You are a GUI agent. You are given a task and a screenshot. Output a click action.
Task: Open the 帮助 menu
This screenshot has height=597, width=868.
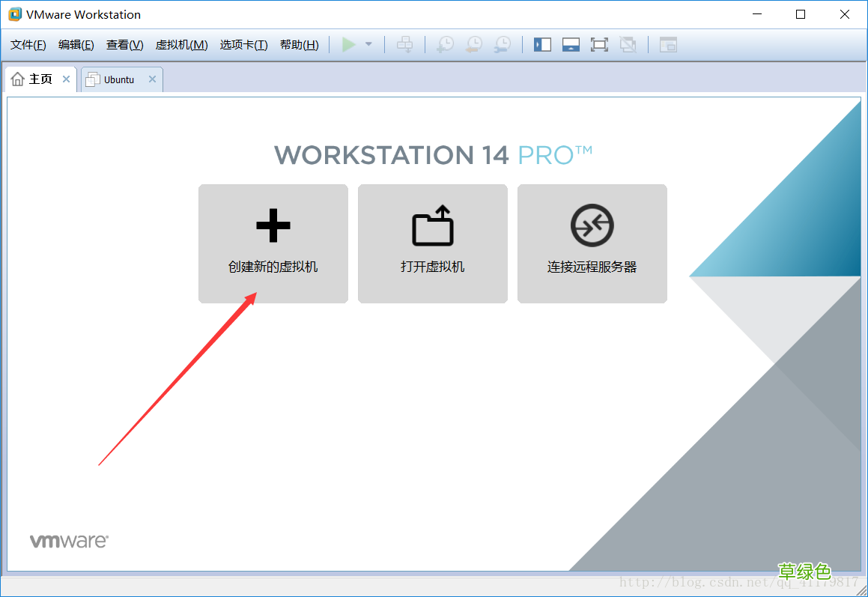click(298, 44)
